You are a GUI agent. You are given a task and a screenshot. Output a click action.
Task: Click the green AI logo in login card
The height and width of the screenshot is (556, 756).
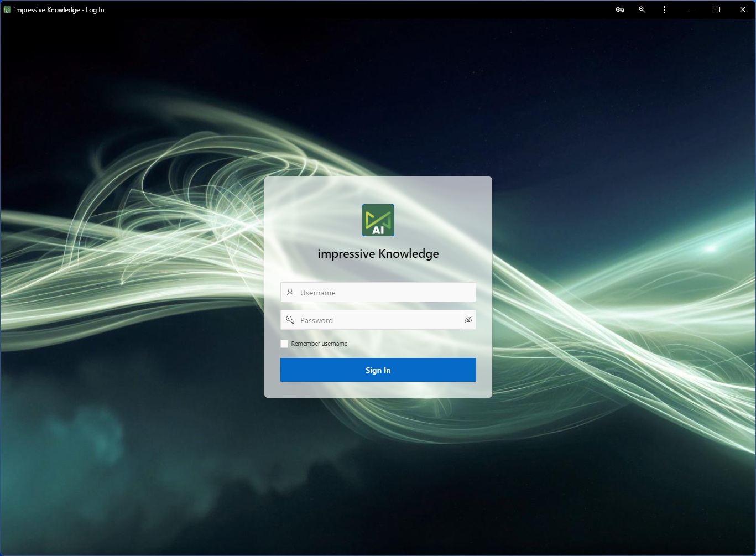pyautogui.click(x=378, y=220)
